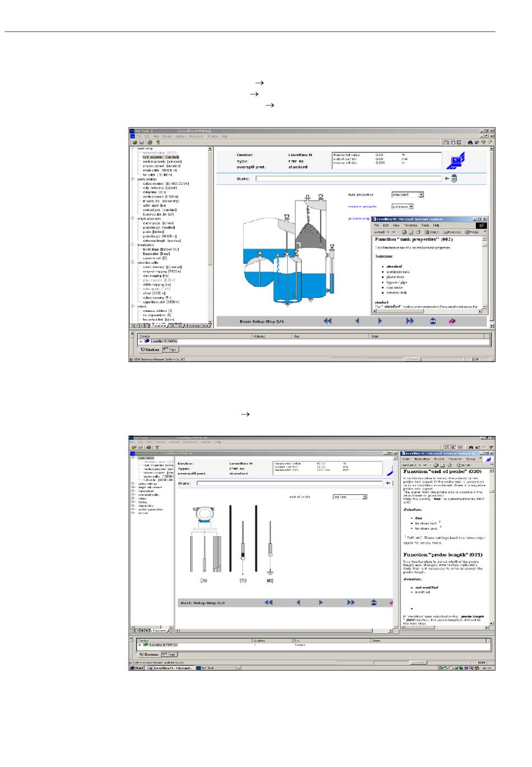Expand the system parameters node in Step 3/6 tree

pyautogui.click(x=133, y=509)
